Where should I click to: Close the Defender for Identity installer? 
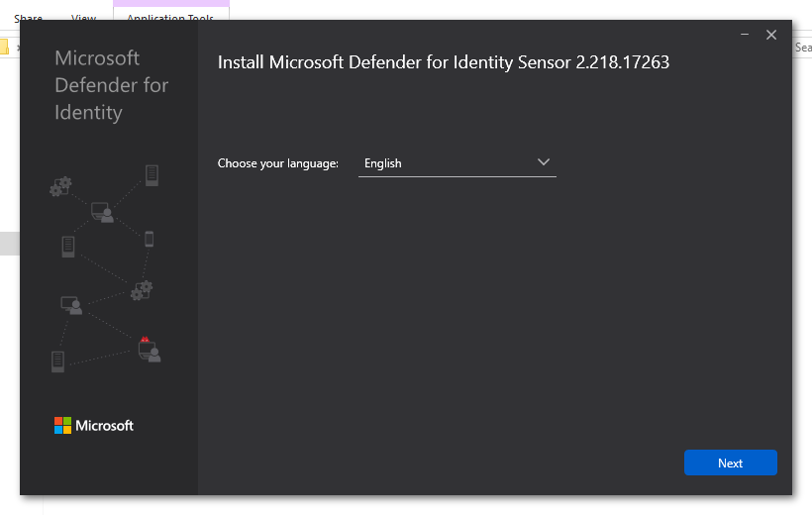click(771, 35)
